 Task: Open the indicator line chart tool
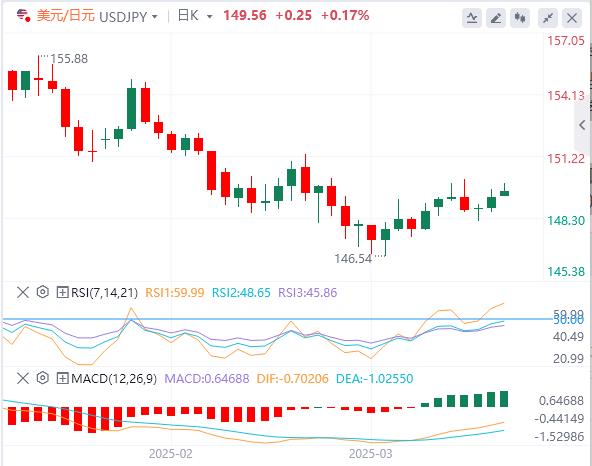(472, 18)
